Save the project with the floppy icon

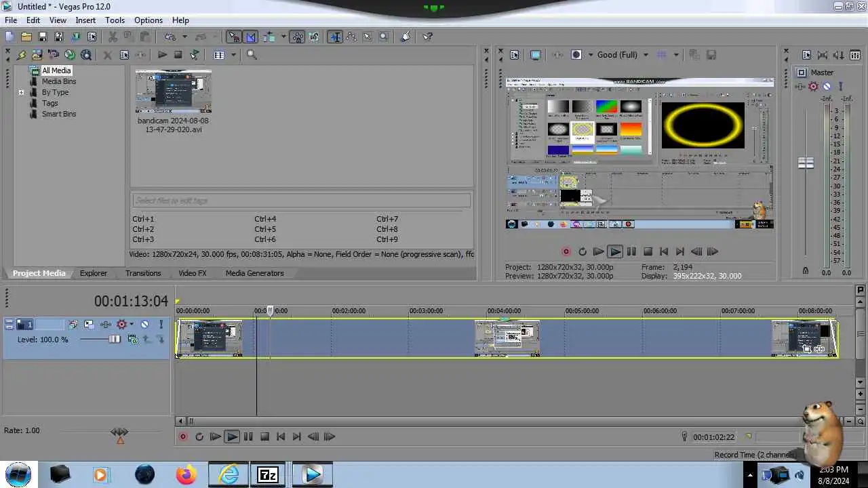point(43,37)
